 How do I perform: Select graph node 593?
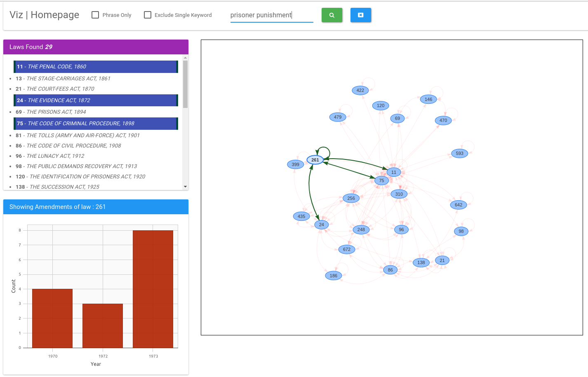click(x=460, y=153)
